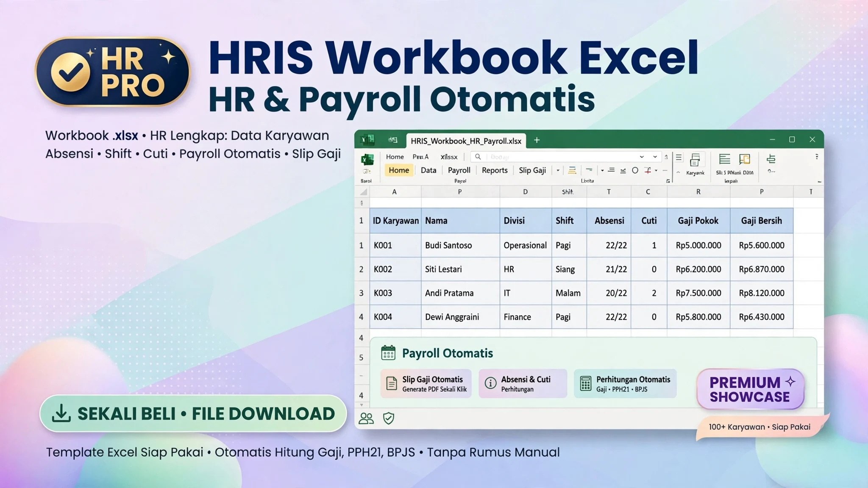Select the highlighted Home ribbon tab
Viewport: 868px width, 488px height.
pos(399,170)
